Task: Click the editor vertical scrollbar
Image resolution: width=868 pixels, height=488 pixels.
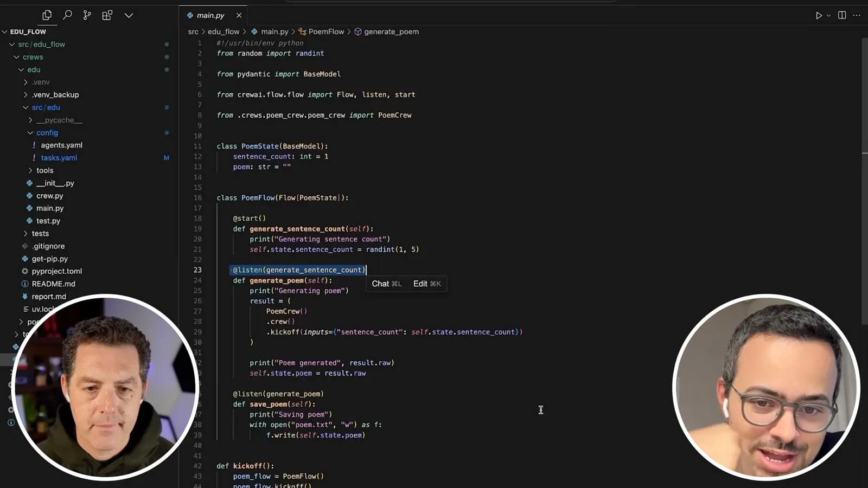Action: [x=864, y=182]
